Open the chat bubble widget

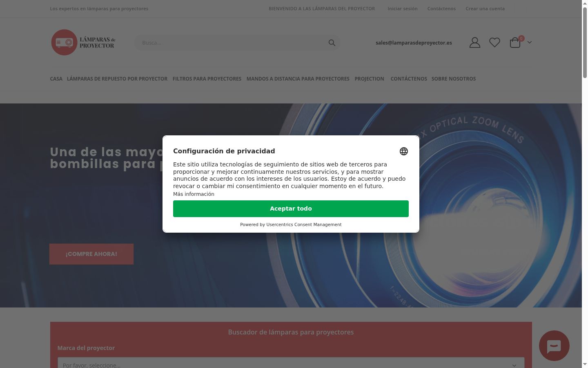point(554,346)
